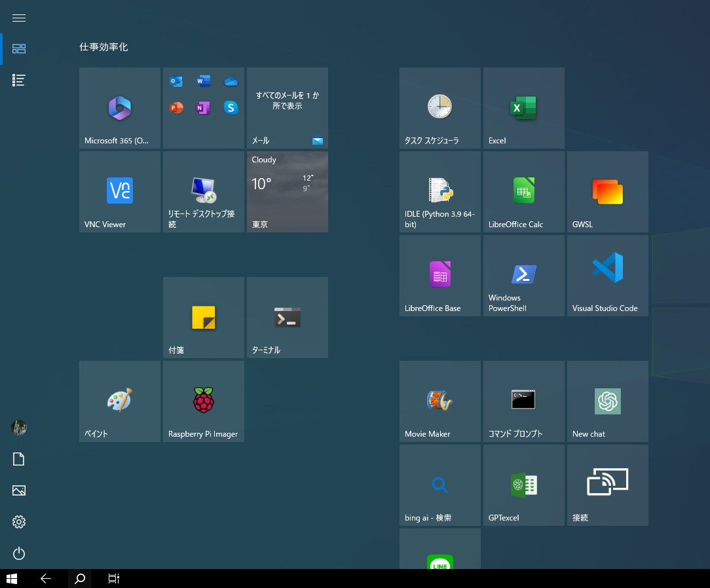Launch the Excel tile
Image resolution: width=710 pixels, height=588 pixels.
tap(523, 108)
